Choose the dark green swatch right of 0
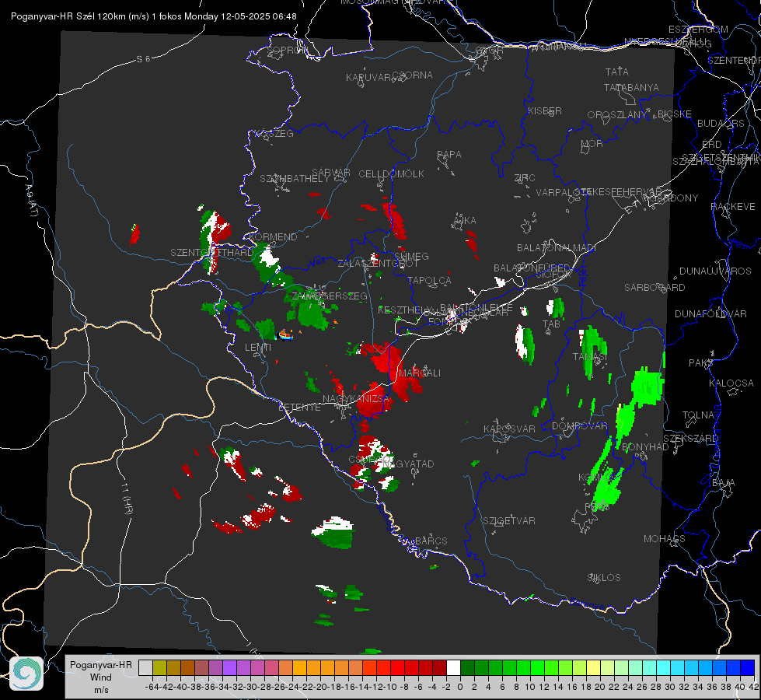Image resolution: width=761 pixels, height=700 pixels. pyautogui.click(x=467, y=667)
